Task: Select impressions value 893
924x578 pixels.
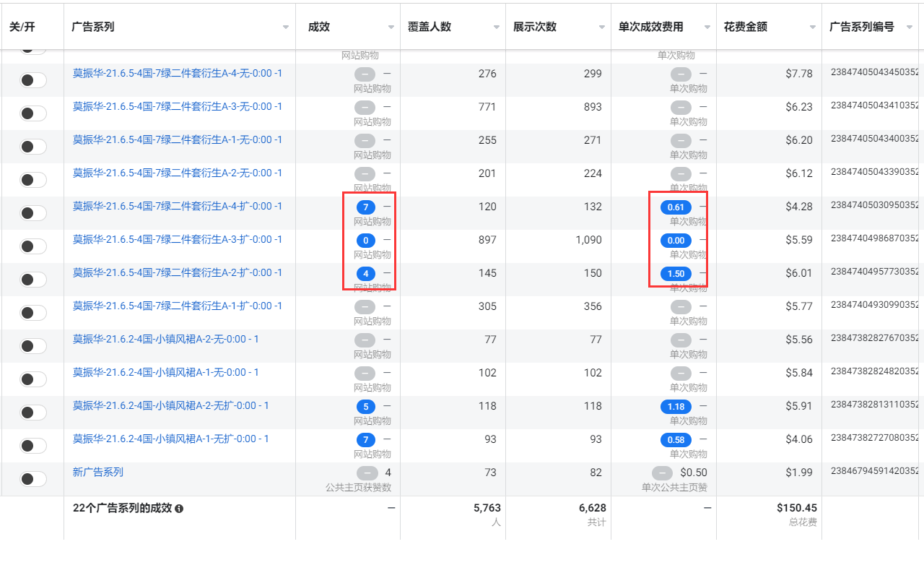Action: [593, 107]
